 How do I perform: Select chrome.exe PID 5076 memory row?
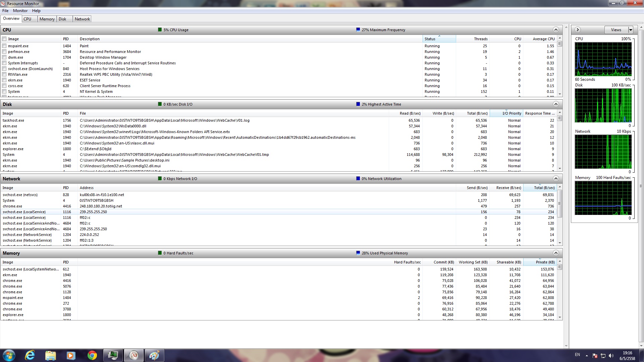click(278, 286)
